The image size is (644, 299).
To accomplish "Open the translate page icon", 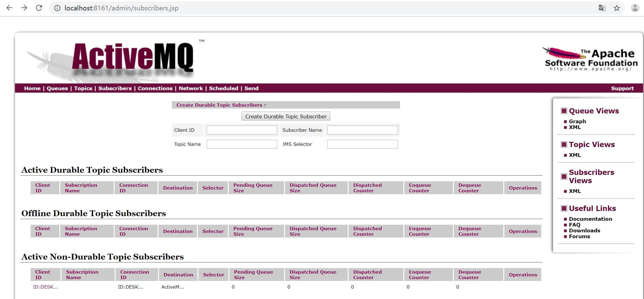I will click(602, 8).
